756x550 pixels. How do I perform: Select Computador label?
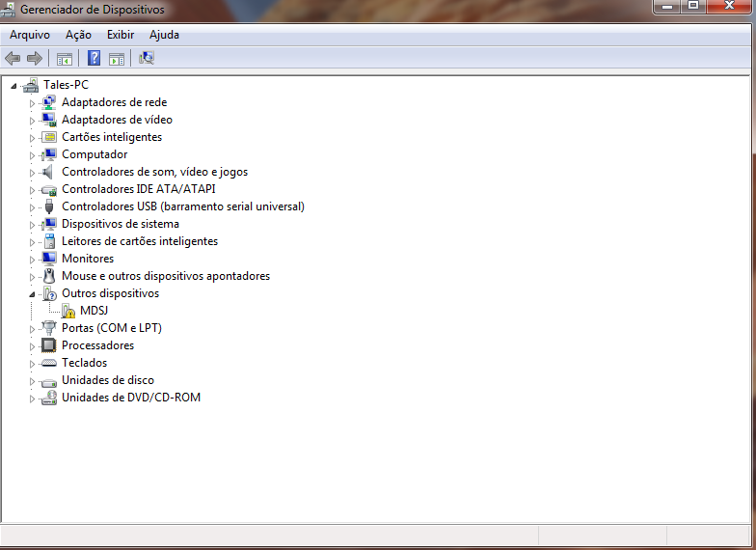coord(94,154)
